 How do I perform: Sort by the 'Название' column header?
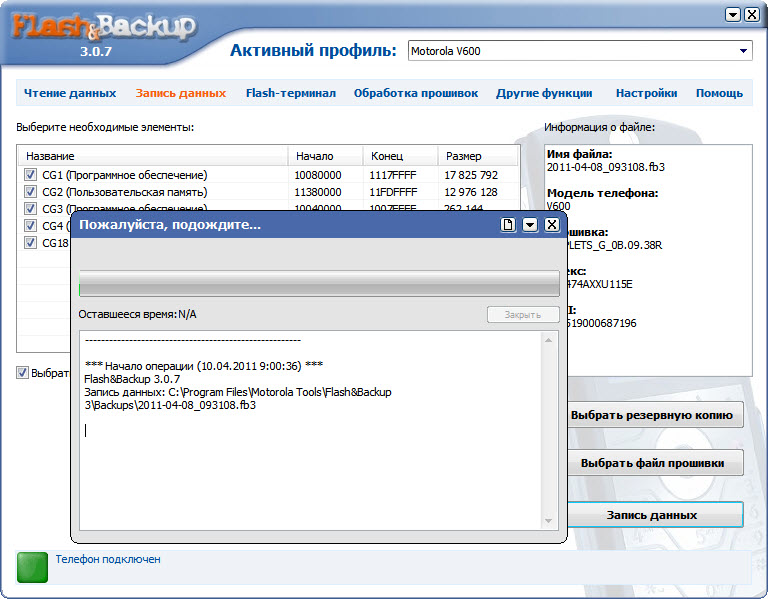(153, 156)
